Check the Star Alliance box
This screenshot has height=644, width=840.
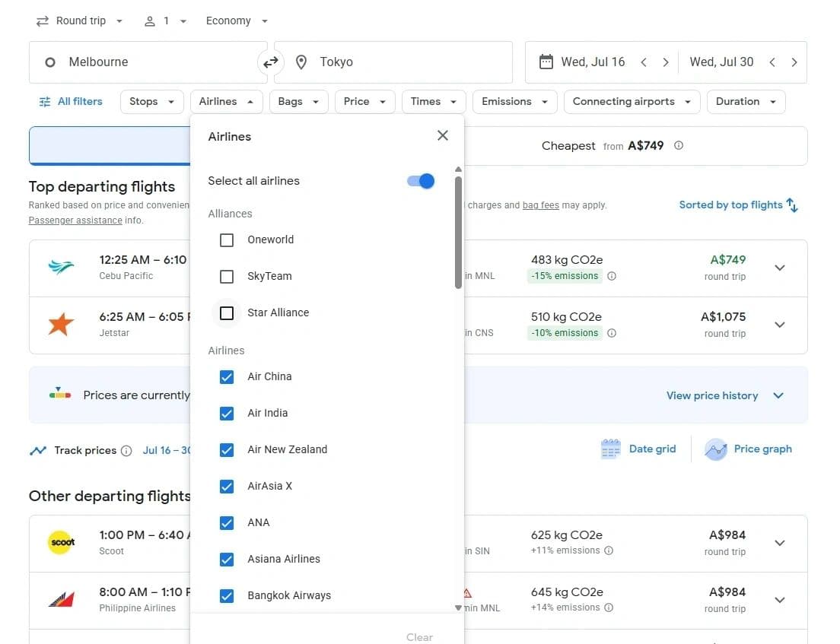pos(227,312)
